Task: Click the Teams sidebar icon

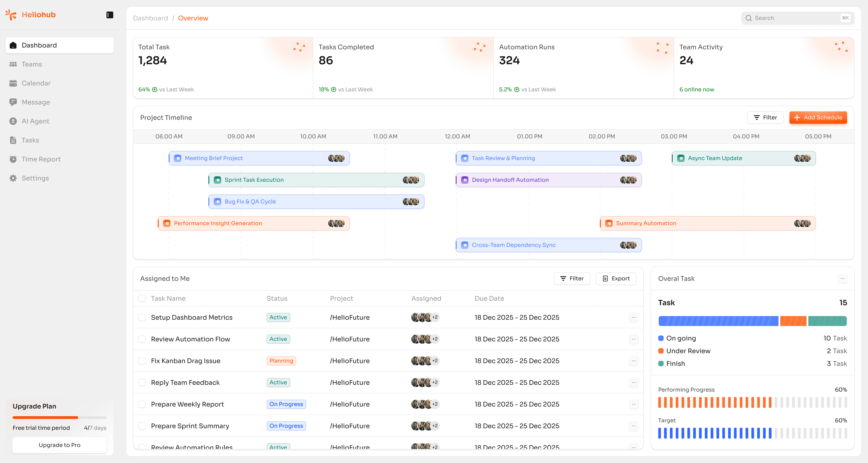Action: 13,64
